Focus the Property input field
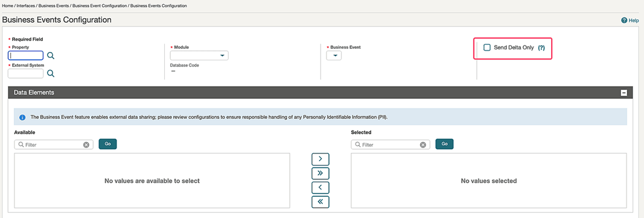 click(x=25, y=56)
